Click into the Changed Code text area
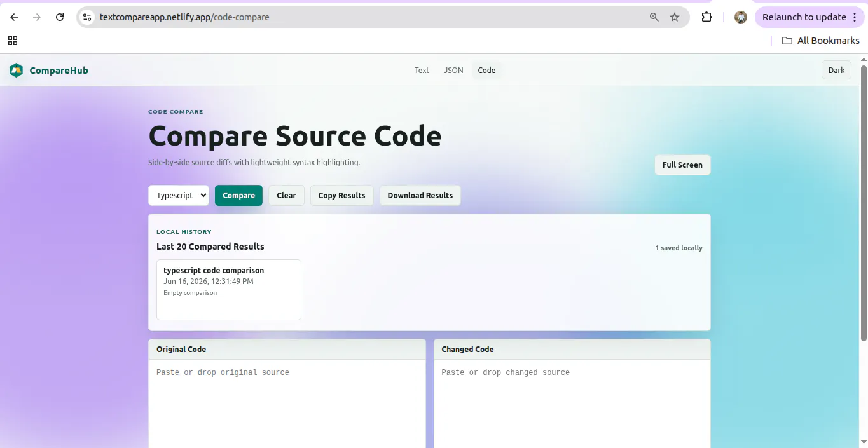Screen dimensions: 868x448 (x=572, y=404)
